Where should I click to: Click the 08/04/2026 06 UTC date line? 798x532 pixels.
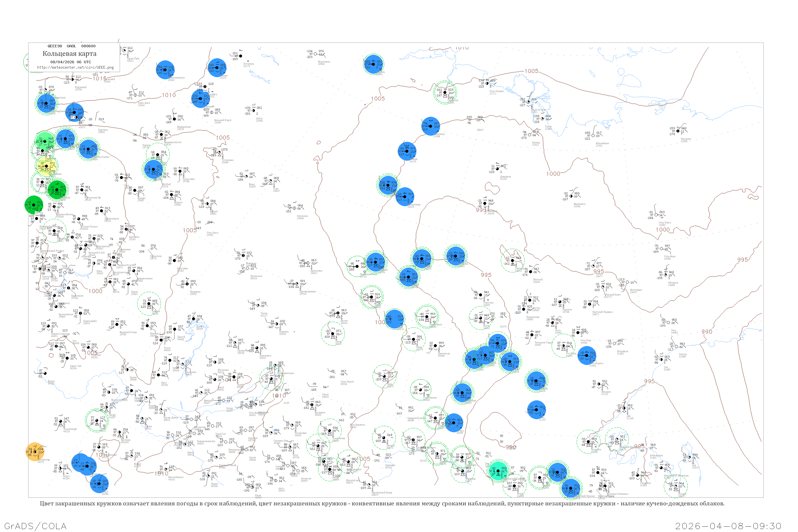point(70,62)
